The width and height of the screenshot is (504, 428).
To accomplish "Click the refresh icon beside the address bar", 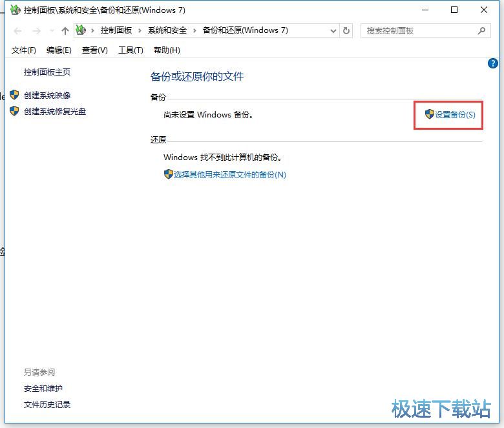I will [x=346, y=31].
